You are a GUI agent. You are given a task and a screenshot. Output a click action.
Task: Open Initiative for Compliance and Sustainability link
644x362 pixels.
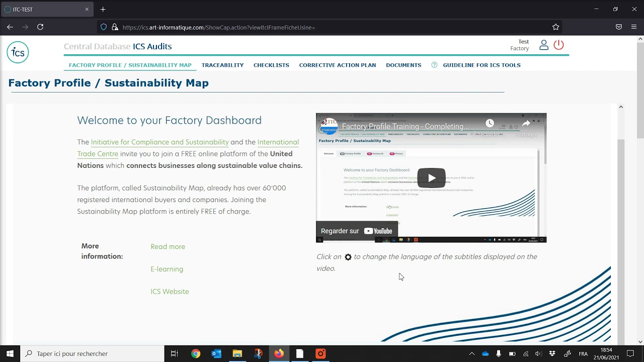pyautogui.click(x=159, y=142)
